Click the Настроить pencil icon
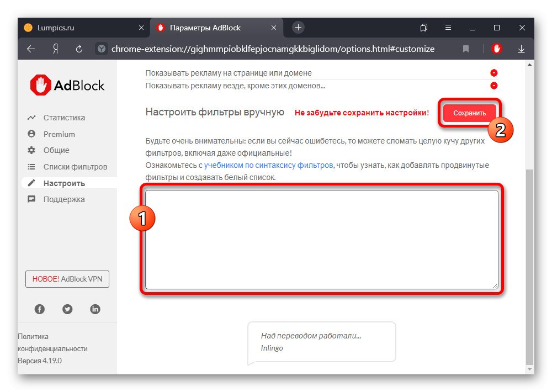 click(x=31, y=183)
